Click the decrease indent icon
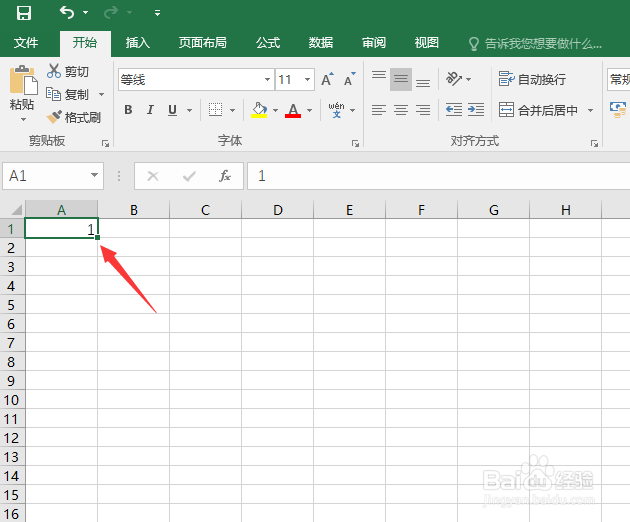 point(454,110)
